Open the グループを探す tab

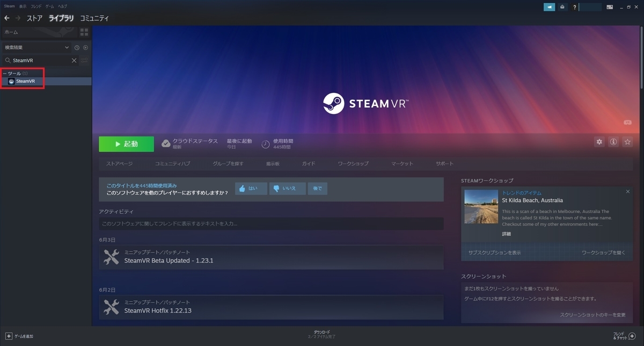point(228,163)
